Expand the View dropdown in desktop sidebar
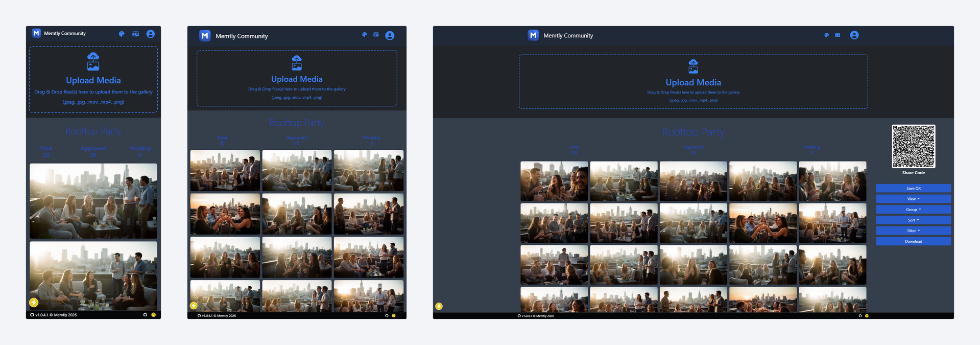This screenshot has height=345, width=980. pos(913,199)
